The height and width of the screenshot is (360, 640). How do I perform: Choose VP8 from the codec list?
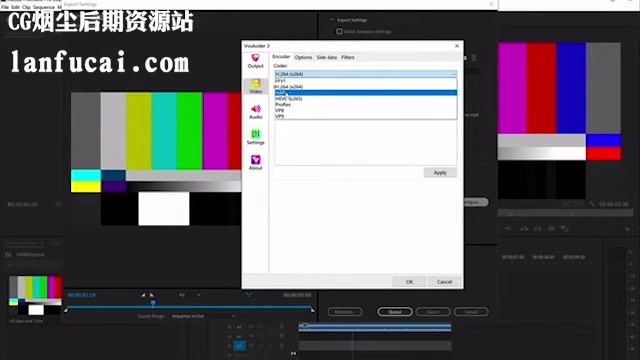(366, 110)
